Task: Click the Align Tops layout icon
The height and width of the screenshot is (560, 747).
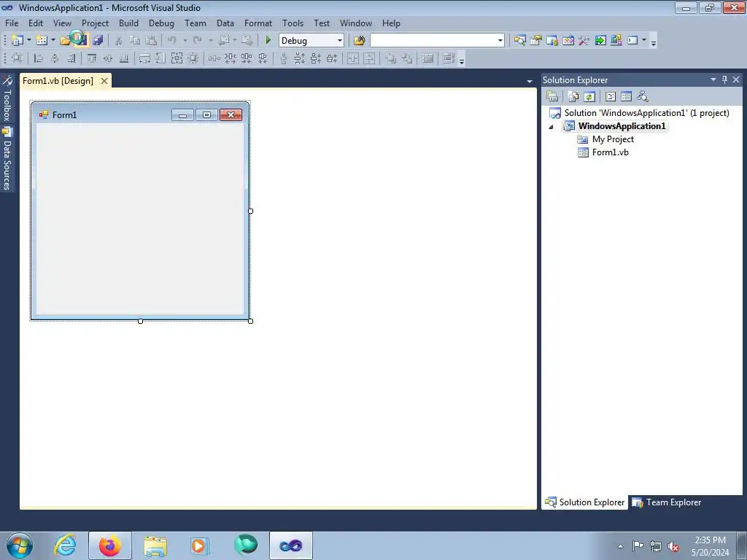Action: [92, 58]
